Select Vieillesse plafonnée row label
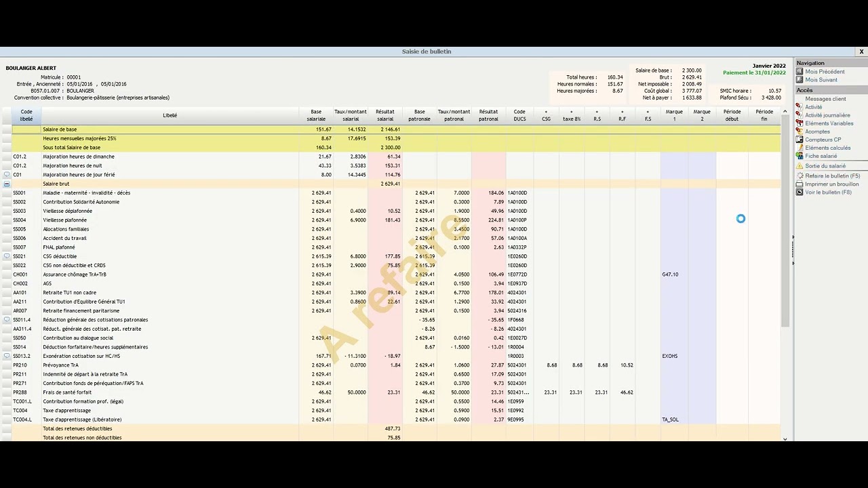Image resolution: width=868 pixels, height=488 pixels. tap(64, 220)
